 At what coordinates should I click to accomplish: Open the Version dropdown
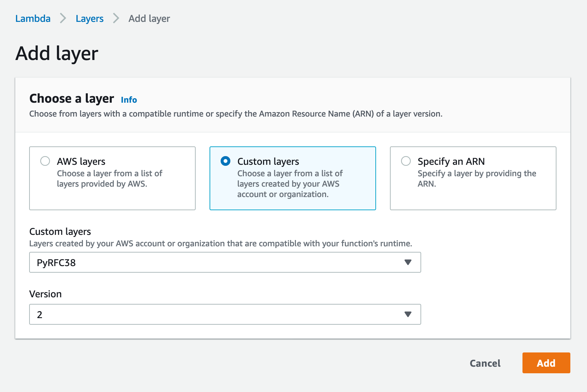[x=225, y=314]
